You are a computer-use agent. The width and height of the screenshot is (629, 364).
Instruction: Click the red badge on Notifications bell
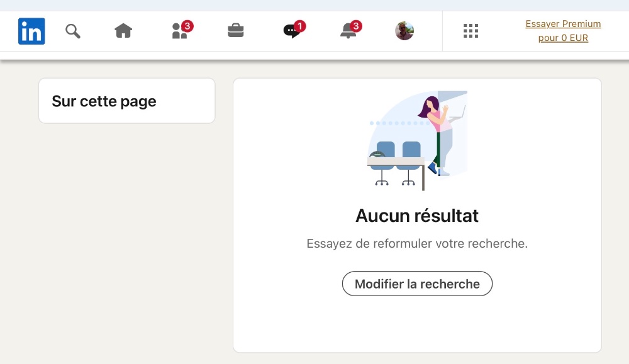click(x=356, y=26)
